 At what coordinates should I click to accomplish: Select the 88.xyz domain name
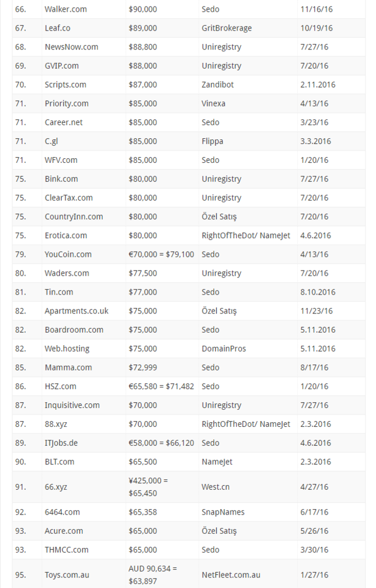coord(56,424)
